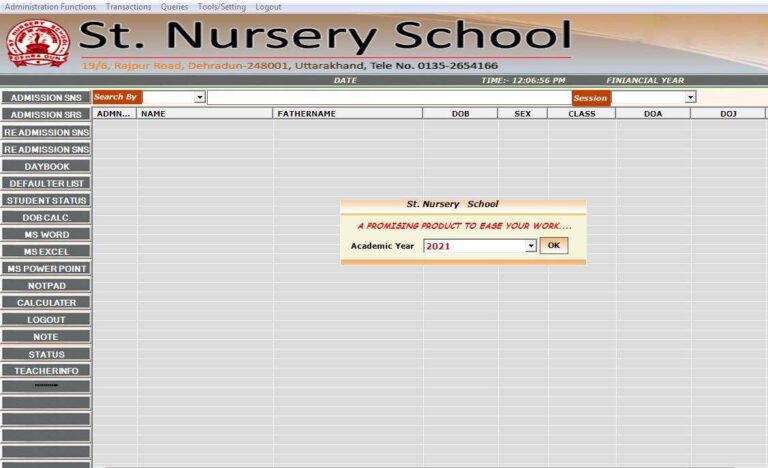This screenshot has height=468, width=768.
Task: Click the LOGOUT sidebar button
Action: (x=46, y=320)
